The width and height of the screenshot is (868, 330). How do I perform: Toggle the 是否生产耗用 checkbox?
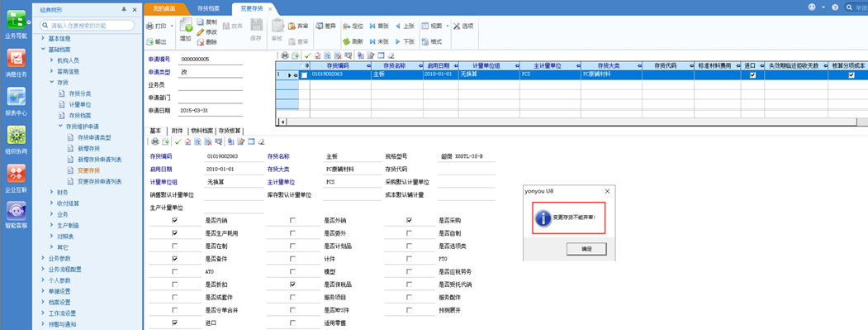(x=175, y=233)
